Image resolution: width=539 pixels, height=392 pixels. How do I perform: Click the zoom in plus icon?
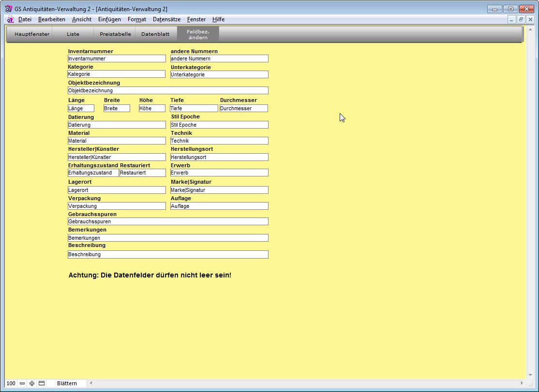[32, 383]
